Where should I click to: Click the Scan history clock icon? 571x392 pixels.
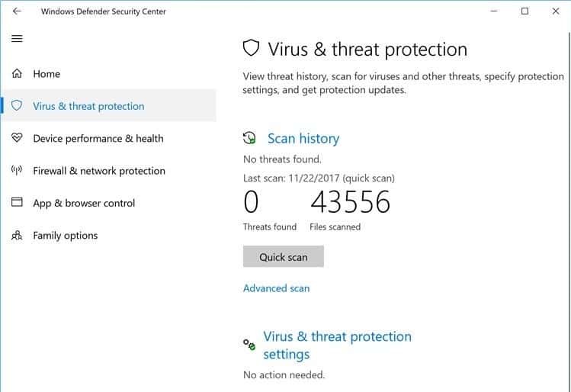249,138
